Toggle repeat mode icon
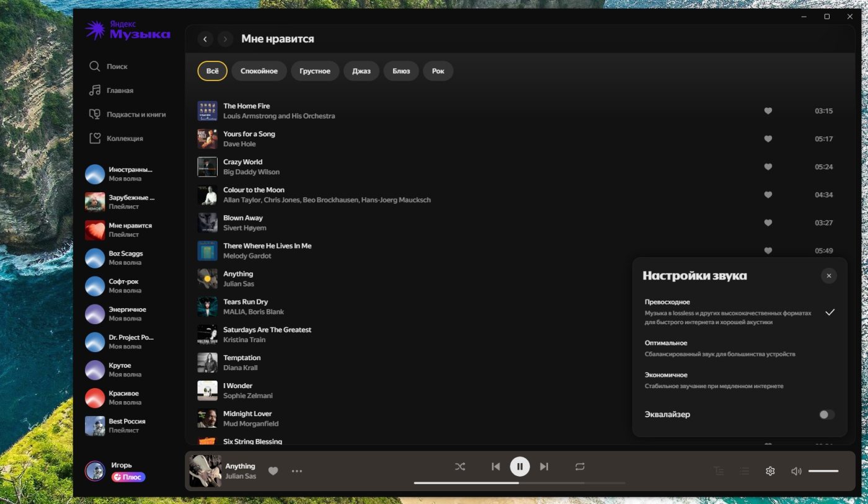This screenshot has width=868, height=504. tap(580, 467)
